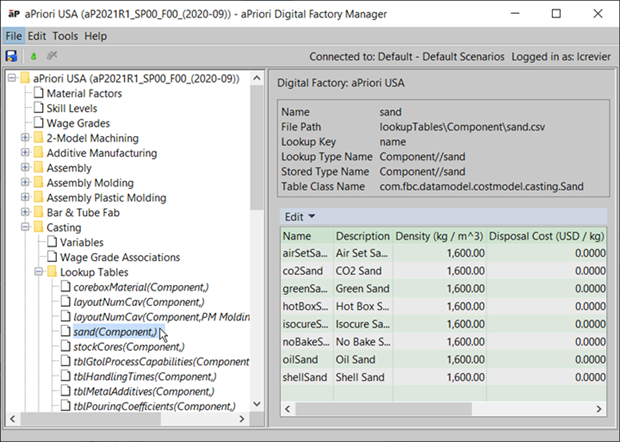The image size is (620, 442).
Task: Click the Variables document icon under Casting
Action: coord(52,242)
